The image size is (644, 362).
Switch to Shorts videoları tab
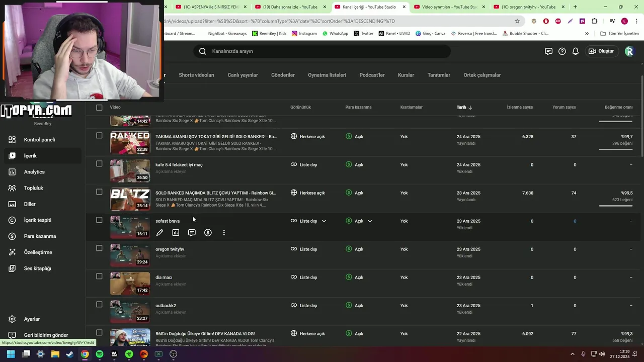pyautogui.click(x=196, y=75)
